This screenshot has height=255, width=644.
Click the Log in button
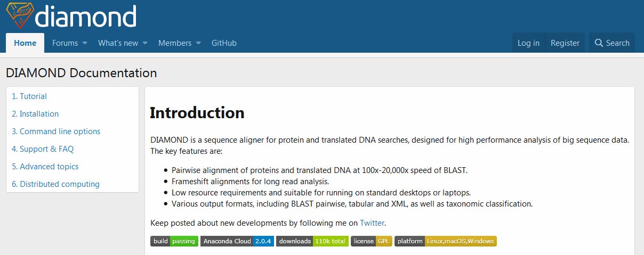(528, 43)
